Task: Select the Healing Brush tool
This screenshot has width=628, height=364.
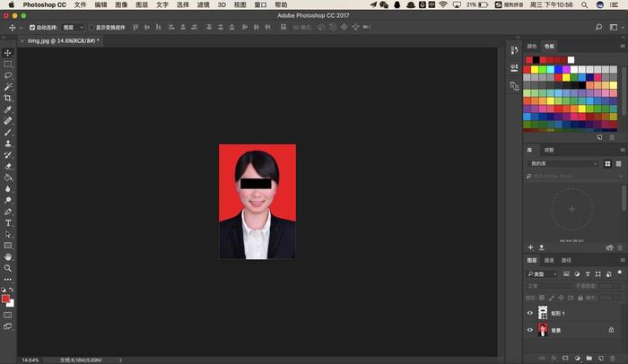Action: tap(7, 120)
